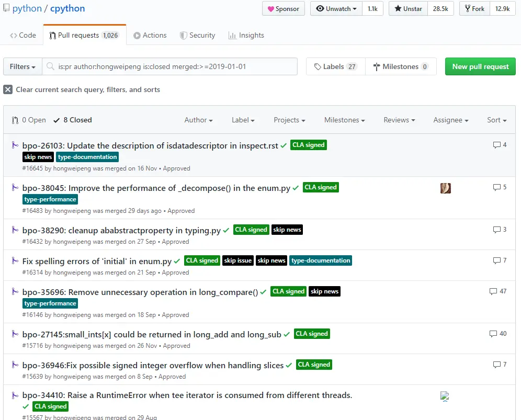Click the comment icon on the bpo-36946 row
Image resolution: width=521 pixels, height=420 pixels.
click(497, 365)
